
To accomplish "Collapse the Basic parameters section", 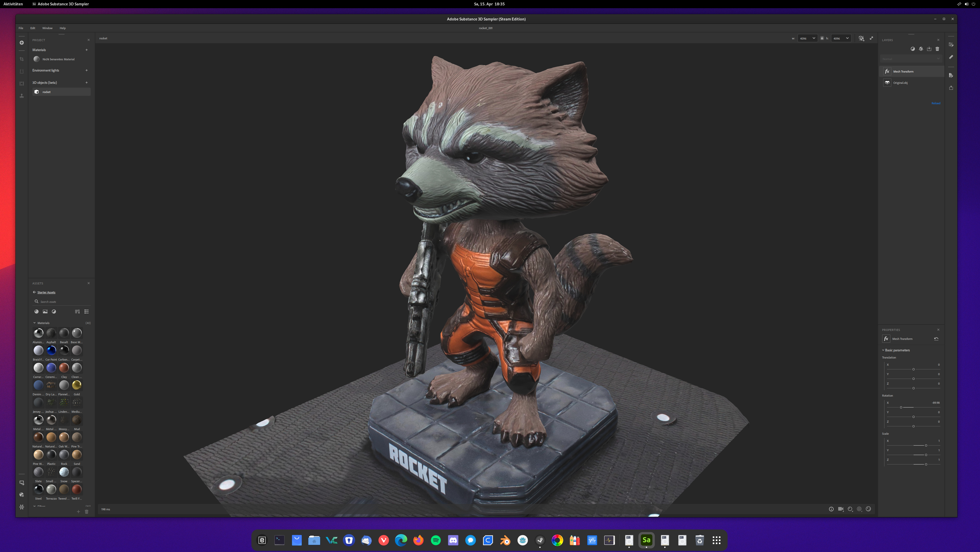I will [883, 350].
